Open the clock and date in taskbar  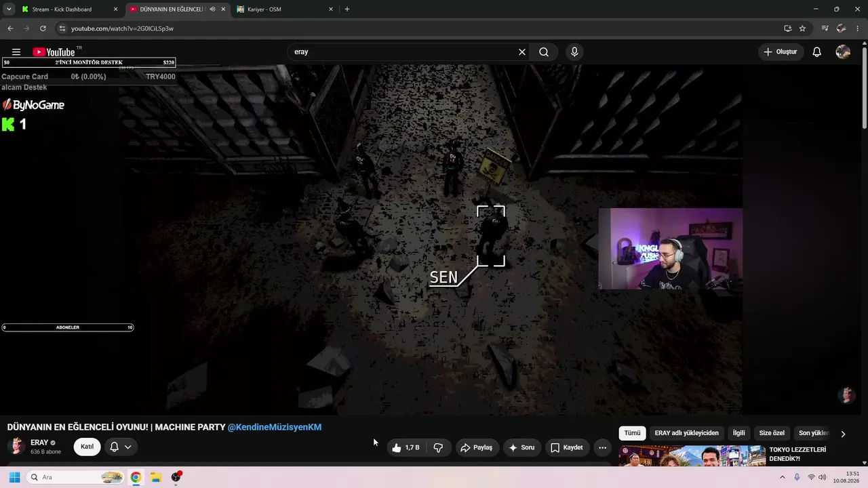846,477
